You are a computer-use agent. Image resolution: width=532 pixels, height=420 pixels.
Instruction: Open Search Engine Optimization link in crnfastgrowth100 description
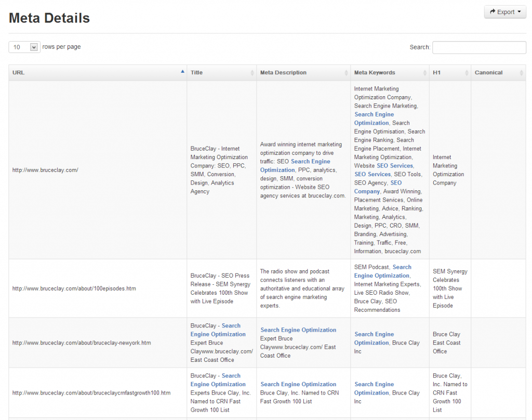[x=298, y=384]
